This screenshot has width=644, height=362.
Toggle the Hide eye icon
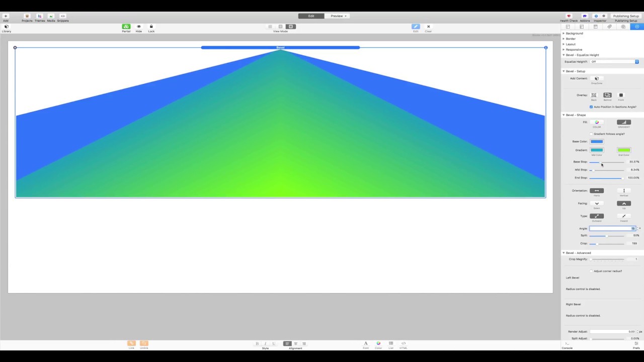click(x=139, y=27)
